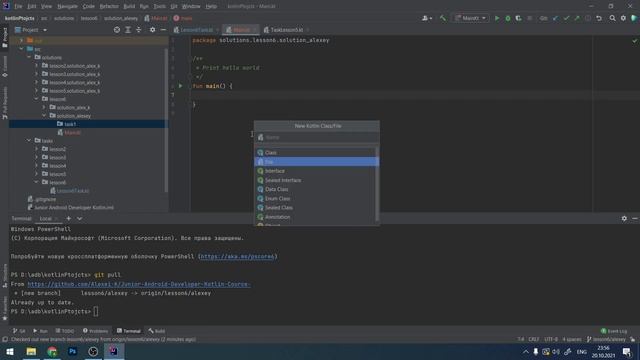Collapse the src folder in project tree
Viewport: 640px width, 360px height.
[21, 49]
